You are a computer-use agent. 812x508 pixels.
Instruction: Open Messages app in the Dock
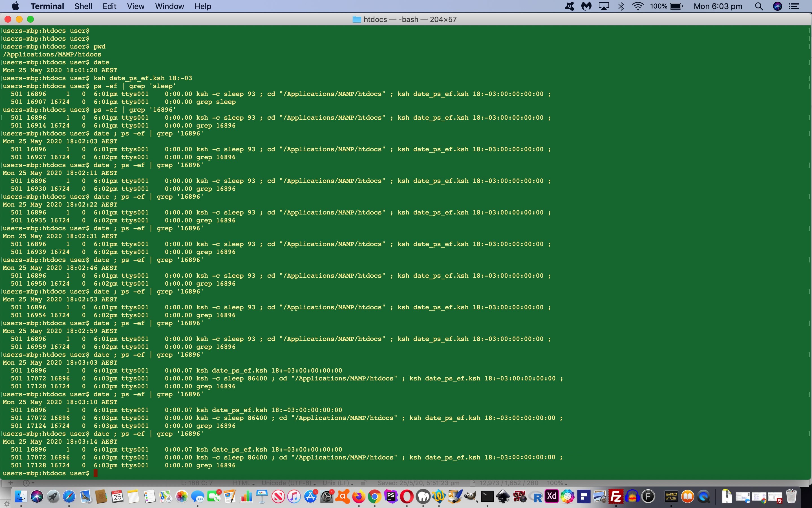(198, 496)
